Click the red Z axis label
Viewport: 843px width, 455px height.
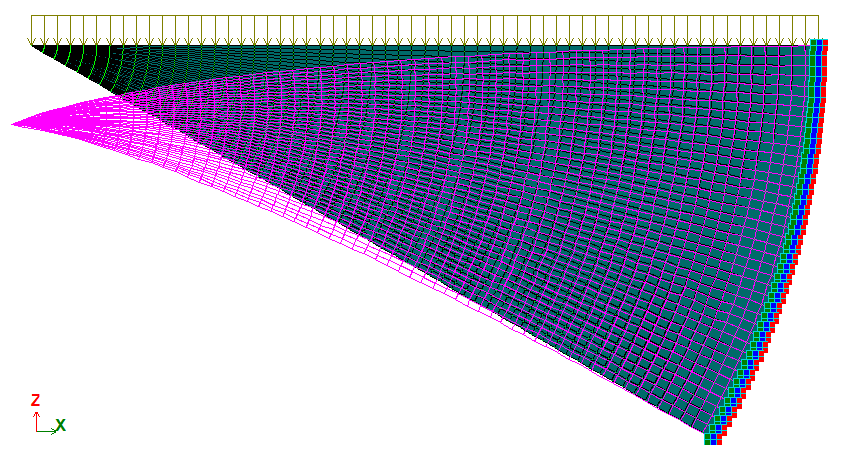coord(35,400)
